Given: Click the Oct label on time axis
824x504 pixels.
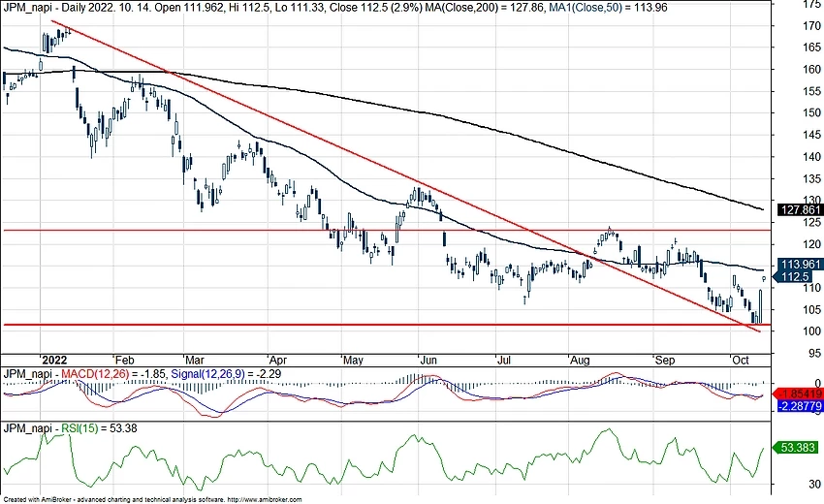Looking at the screenshot, I should pos(741,361).
